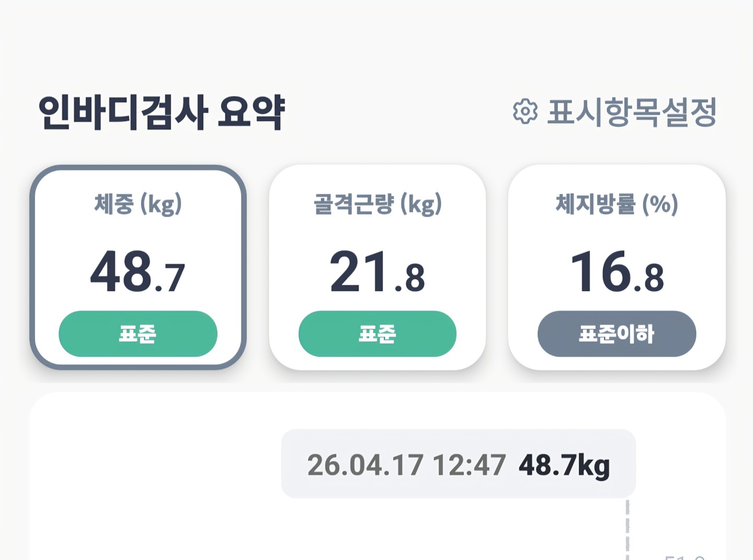Open the 표시항목설정 display settings link
Image resolution: width=753 pixels, height=560 pixels.
pyautogui.click(x=631, y=112)
